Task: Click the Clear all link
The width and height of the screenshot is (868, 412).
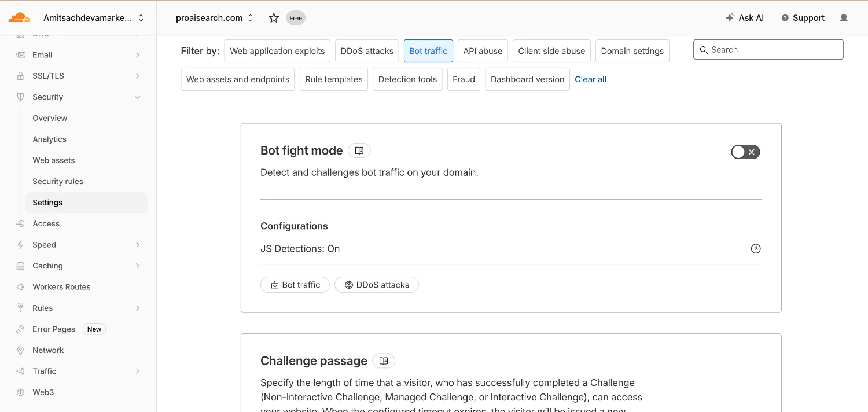Action: (590, 79)
